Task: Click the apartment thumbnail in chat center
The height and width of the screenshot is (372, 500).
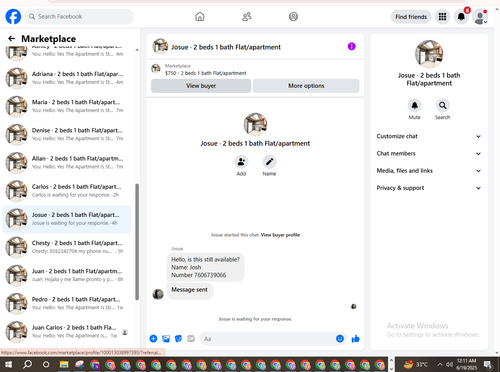Action: [255, 124]
